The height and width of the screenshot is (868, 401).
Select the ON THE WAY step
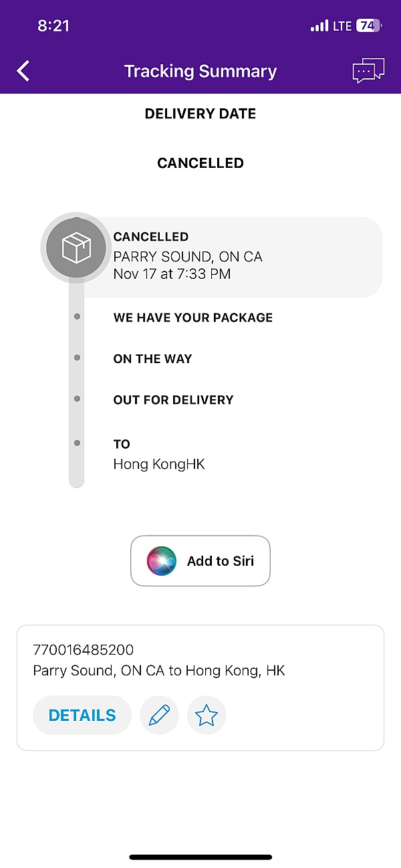(x=152, y=359)
